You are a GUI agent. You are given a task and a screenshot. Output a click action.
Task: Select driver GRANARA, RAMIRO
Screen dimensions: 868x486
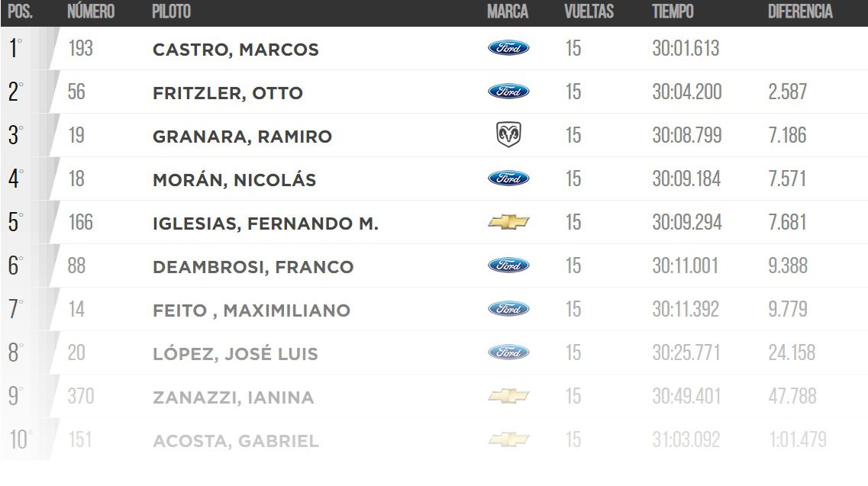[242, 137]
